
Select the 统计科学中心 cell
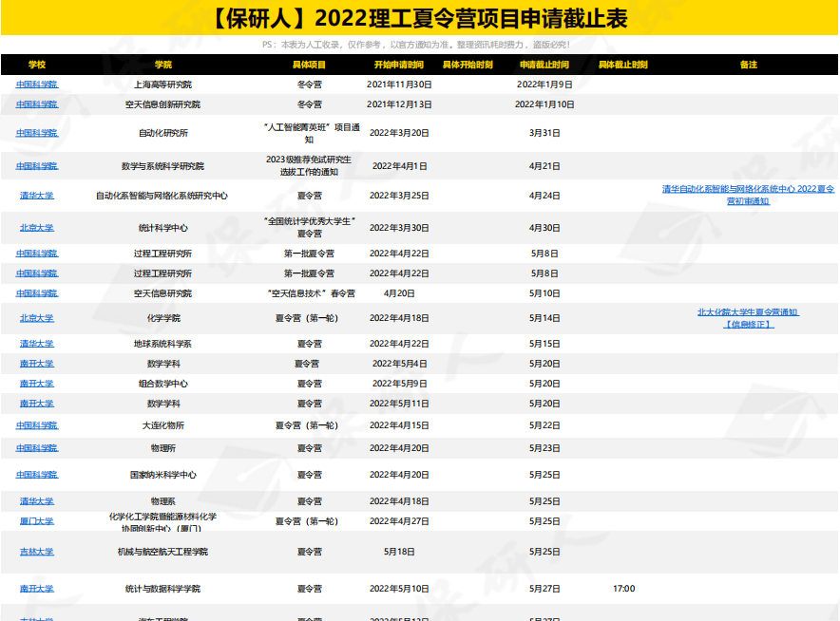162,228
